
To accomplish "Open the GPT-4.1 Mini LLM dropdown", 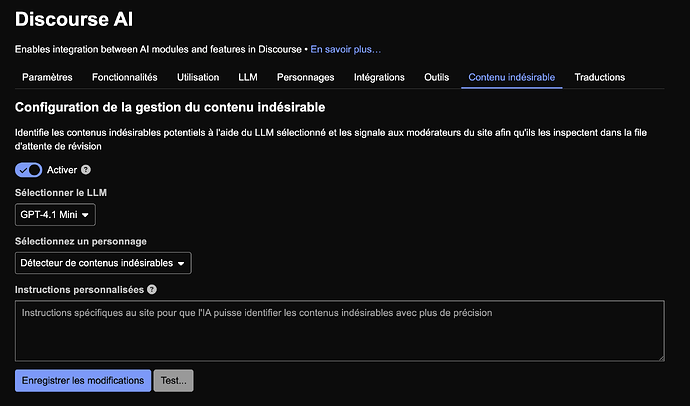I will [x=55, y=214].
